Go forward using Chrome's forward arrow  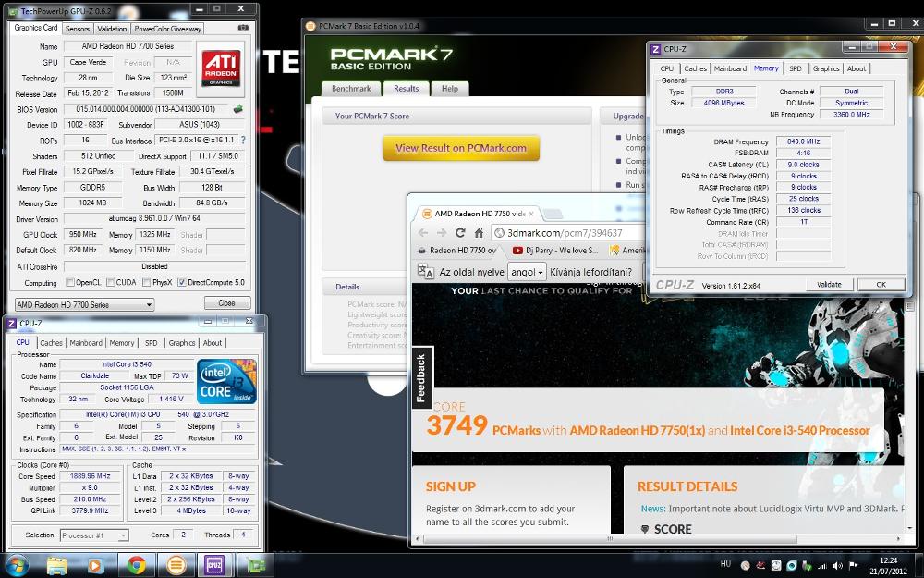[x=442, y=232]
